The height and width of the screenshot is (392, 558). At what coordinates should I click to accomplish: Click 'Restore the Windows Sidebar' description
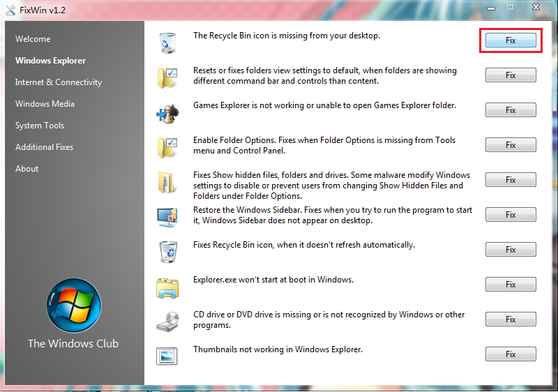(333, 216)
